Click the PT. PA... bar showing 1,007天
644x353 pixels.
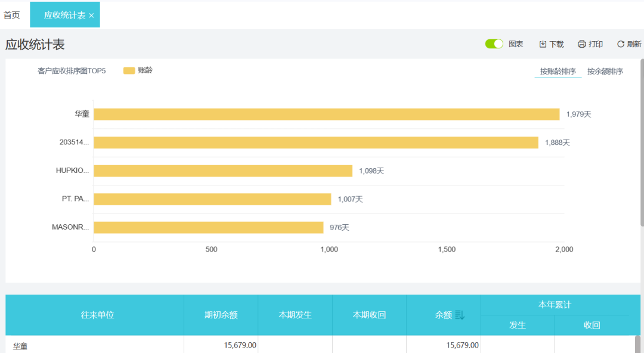[x=212, y=199]
